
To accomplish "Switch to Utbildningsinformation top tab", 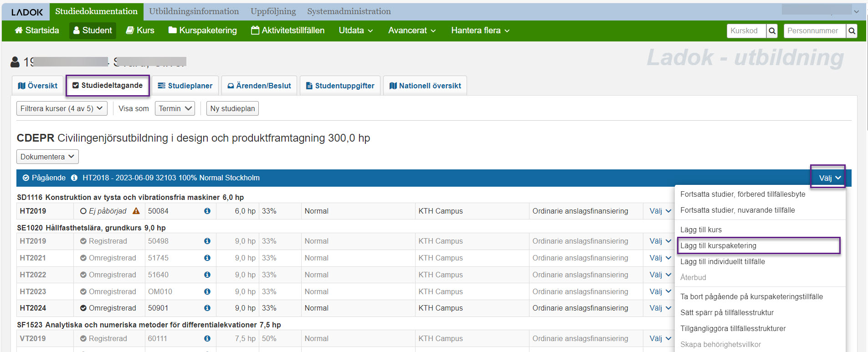I will click(194, 11).
